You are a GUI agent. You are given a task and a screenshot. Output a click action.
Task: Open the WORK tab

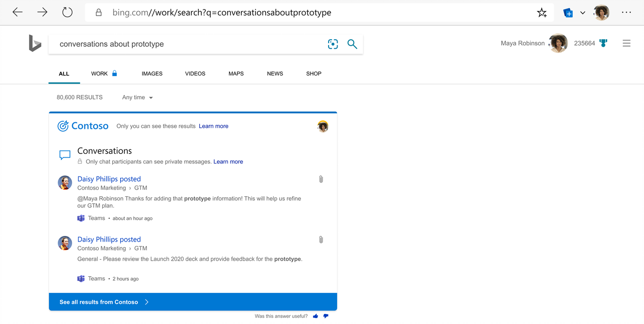pos(99,73)
